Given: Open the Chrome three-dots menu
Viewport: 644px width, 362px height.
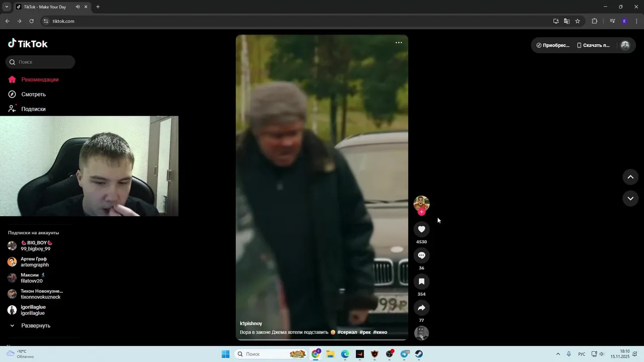Looking at the screenshot, I should click(x=637, y=21).
